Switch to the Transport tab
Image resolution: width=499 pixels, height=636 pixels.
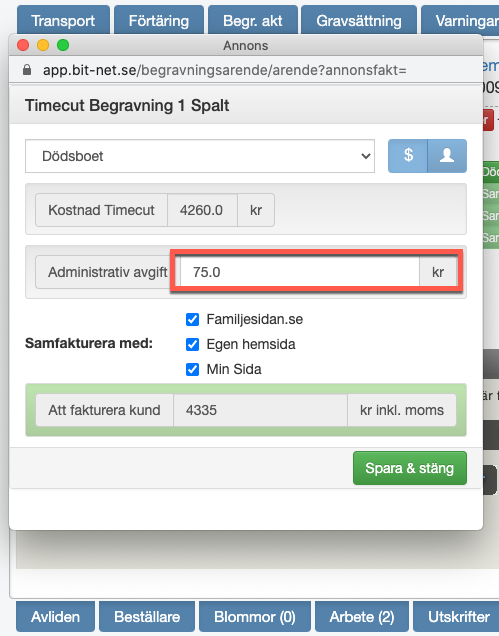[x=63, y=20]
